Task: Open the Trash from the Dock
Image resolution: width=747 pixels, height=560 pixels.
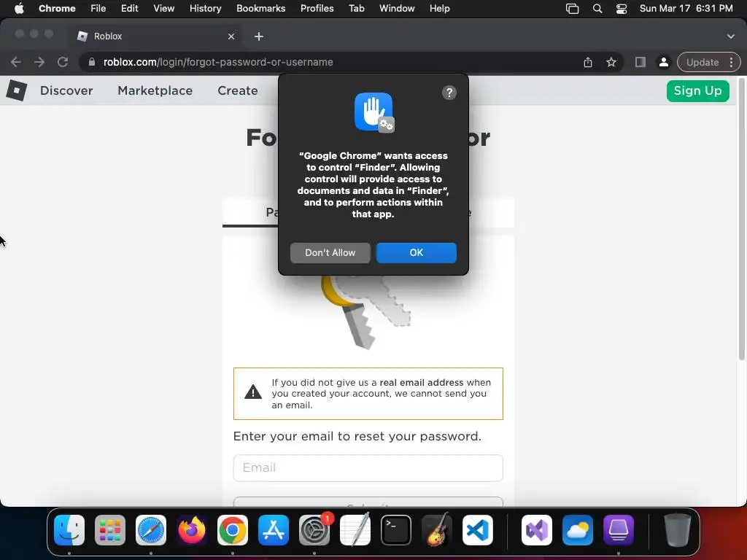Action: tap(677, 530)
